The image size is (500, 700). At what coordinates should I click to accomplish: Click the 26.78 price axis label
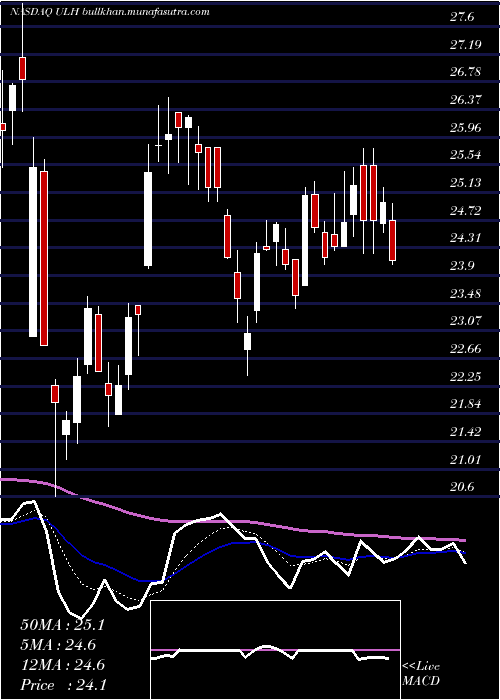[466, 72]
